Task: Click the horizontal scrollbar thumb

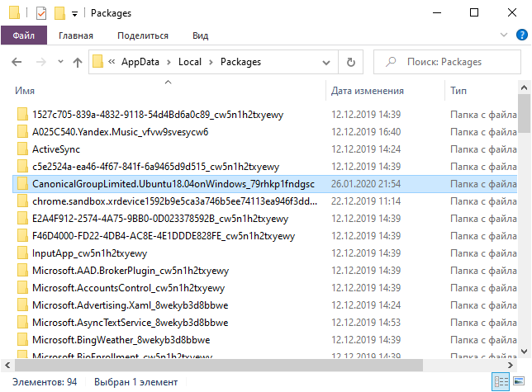Action: 219,365
